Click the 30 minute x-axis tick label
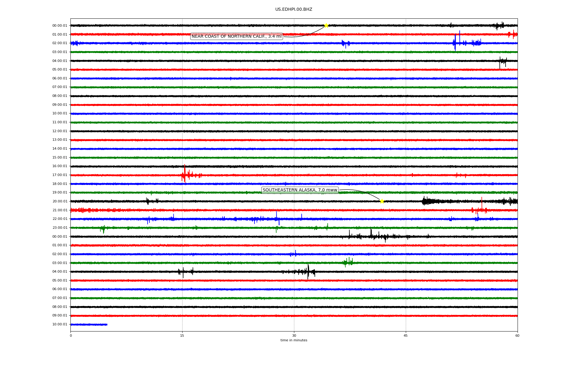 (x=294, y=335)
